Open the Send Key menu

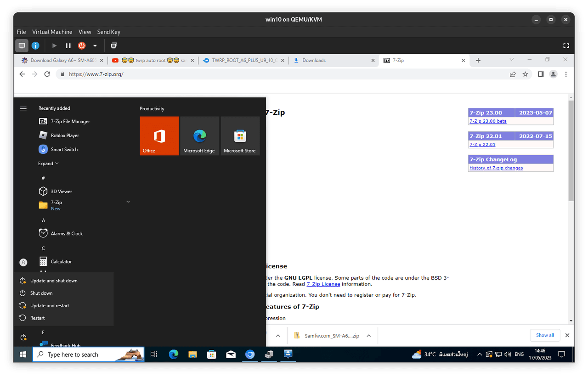click(108, 32)
